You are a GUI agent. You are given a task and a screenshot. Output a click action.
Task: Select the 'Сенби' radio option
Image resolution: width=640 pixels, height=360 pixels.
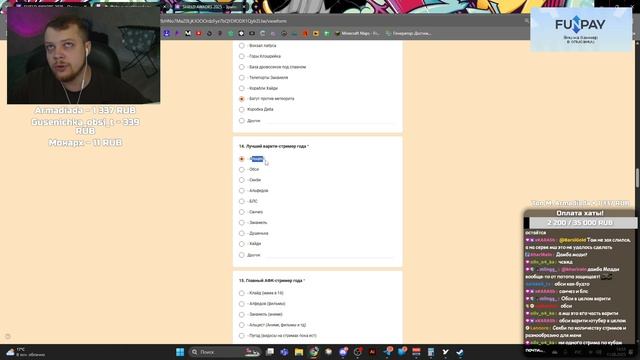pos(242,180)
